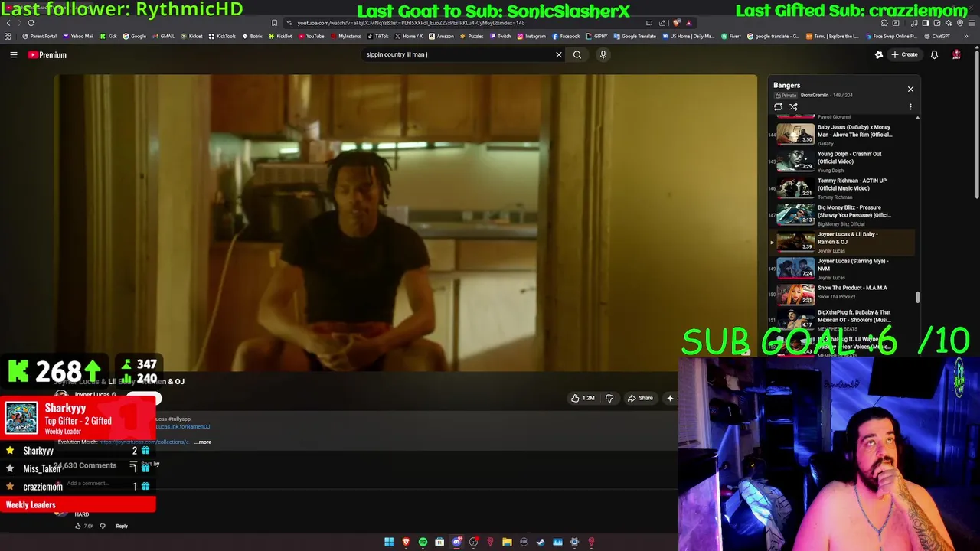980x551 pixels.
Task: Play Joyner Lucas - NVM video
Action: pos(842,269)
